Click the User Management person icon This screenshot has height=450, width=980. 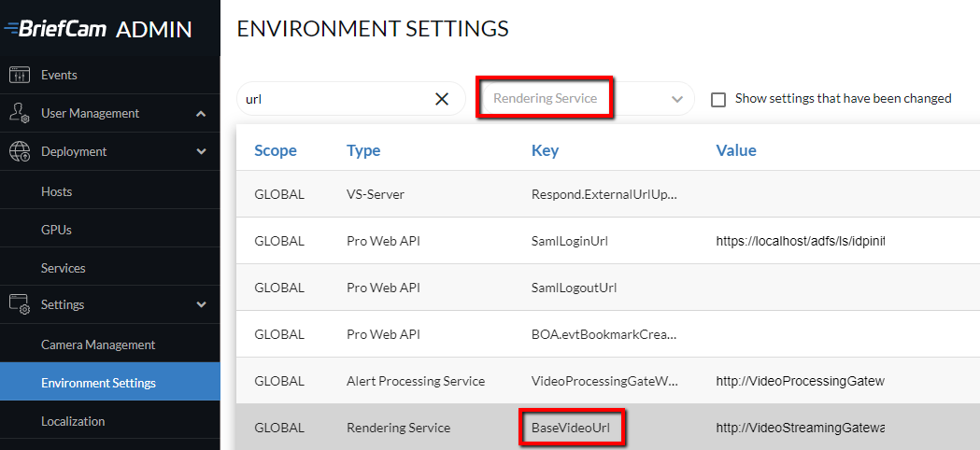(x=20, y=113)
